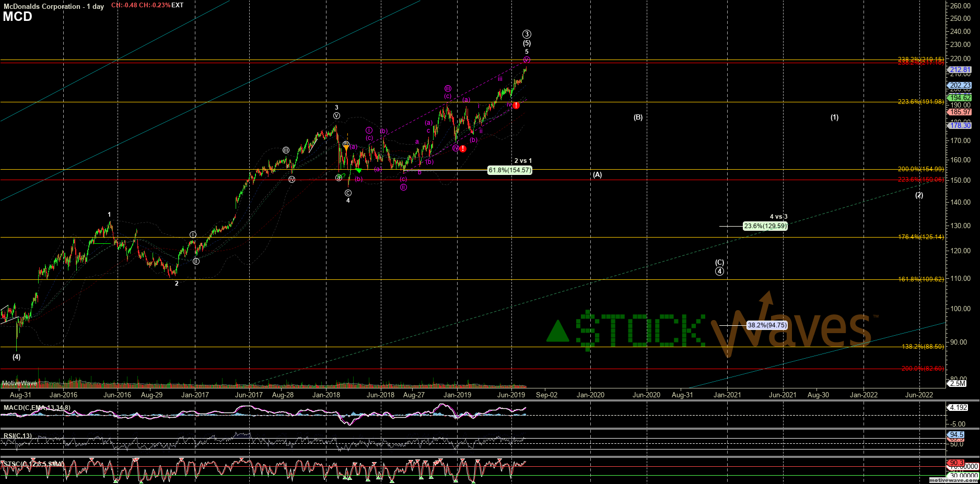Image resolution: width=980 pixels, height=484 pixels.
Task: Select the red 185.97 price tag
Action: [960, 112]
